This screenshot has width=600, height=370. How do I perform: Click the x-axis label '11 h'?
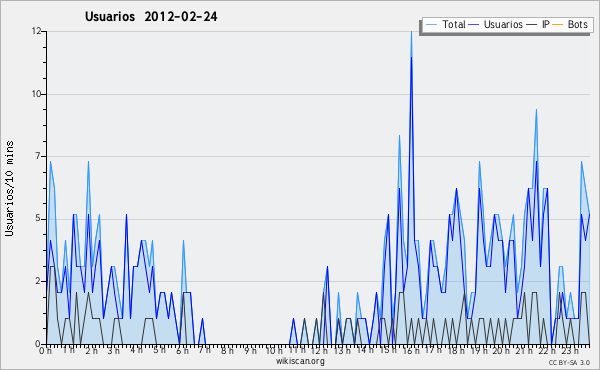tap(297, 350)
